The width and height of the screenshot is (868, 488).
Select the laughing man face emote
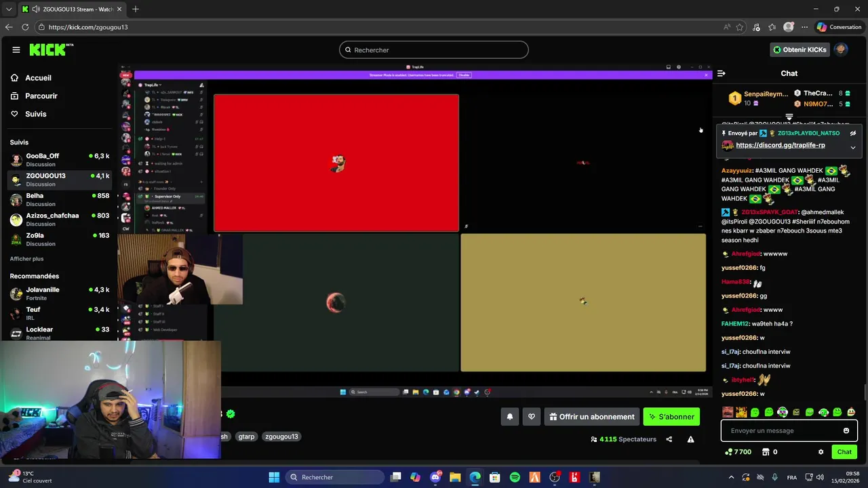pos(728,412)
